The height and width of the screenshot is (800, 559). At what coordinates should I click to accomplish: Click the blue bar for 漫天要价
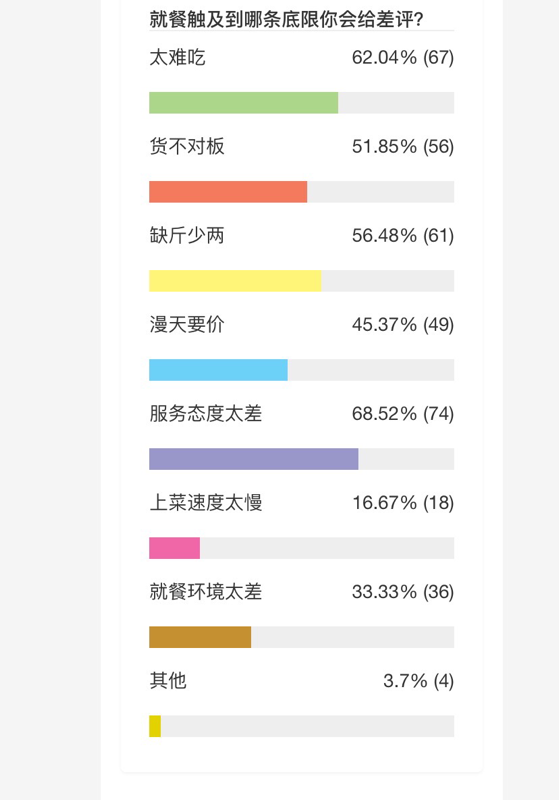tap(218, 370)
